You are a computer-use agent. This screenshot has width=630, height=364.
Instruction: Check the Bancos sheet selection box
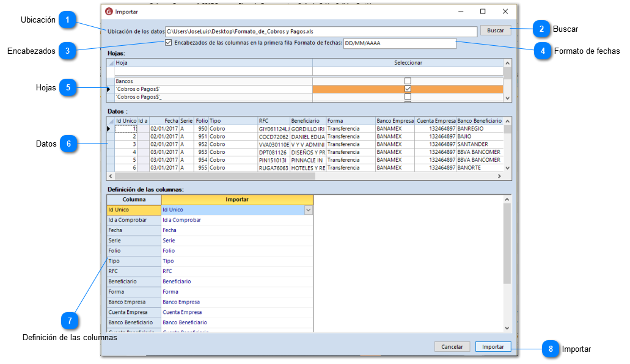(x=408, y=81)
